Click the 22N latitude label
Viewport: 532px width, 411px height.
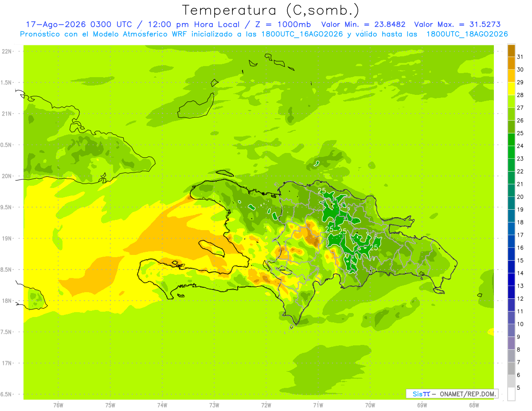[x=8, y=51]
